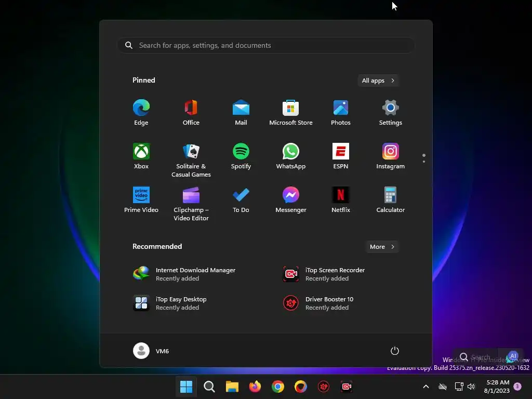532x399 pixels.
Task: Go to next pinned apps page dot
Action: [424, 162]
